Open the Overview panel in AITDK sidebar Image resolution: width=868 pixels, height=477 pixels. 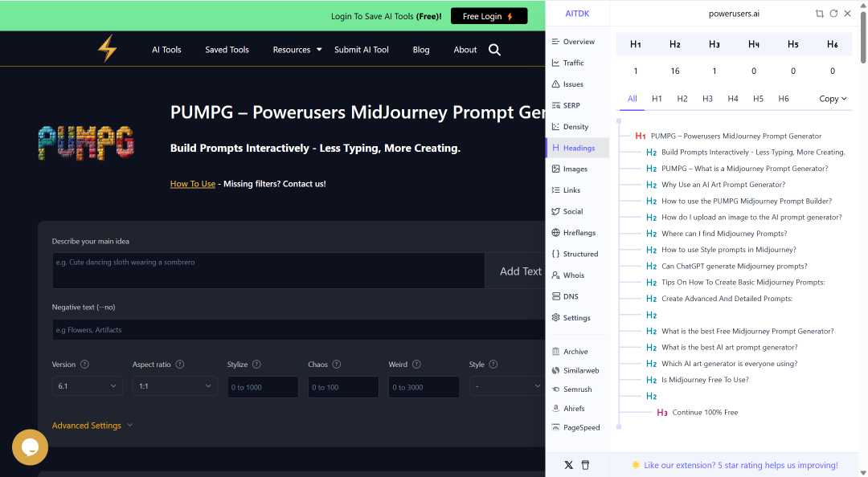pos(573,42)
